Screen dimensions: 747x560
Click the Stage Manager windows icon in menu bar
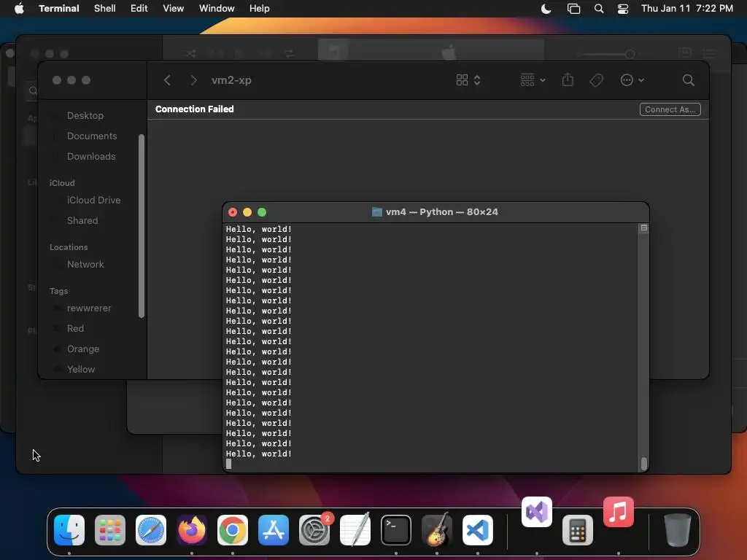pyautogui.click(x=573, y=9)
